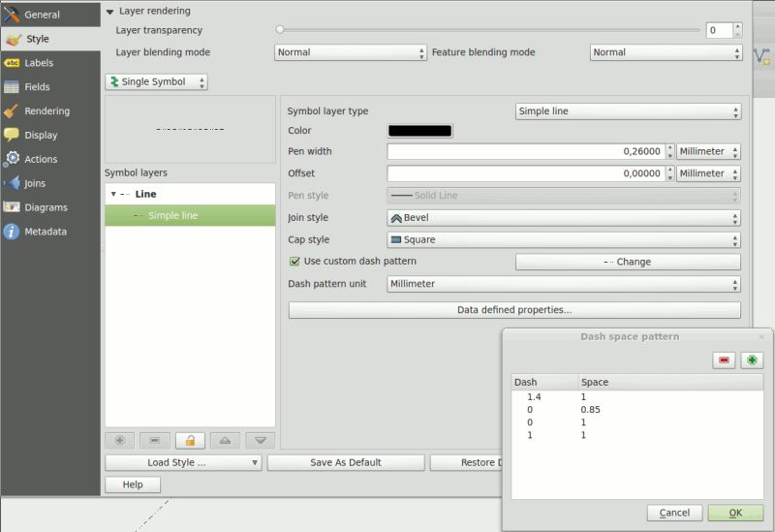Select the Simple line symbol layer

[190, 215]
